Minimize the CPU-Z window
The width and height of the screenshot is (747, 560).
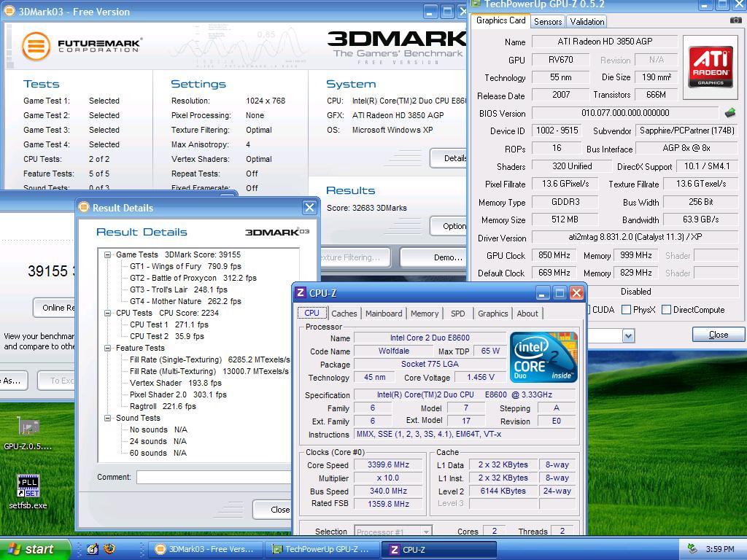tap(542, 293)
